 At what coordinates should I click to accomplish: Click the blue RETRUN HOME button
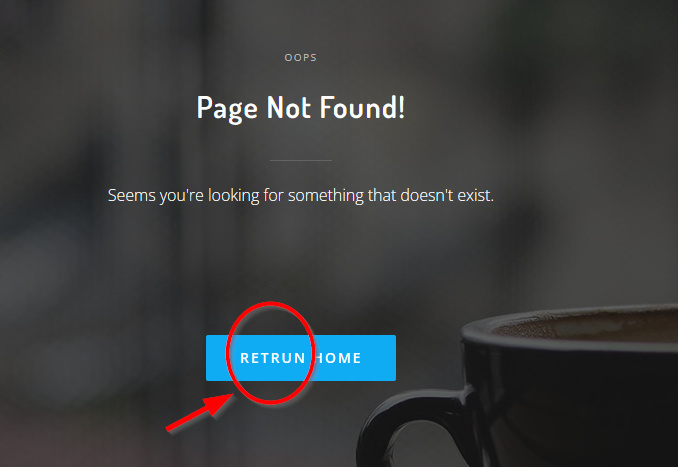click(301, 358)
